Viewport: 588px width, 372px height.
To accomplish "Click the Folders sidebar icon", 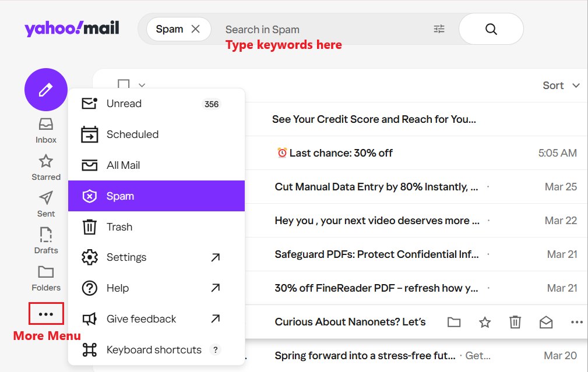I will click(45, 272).
